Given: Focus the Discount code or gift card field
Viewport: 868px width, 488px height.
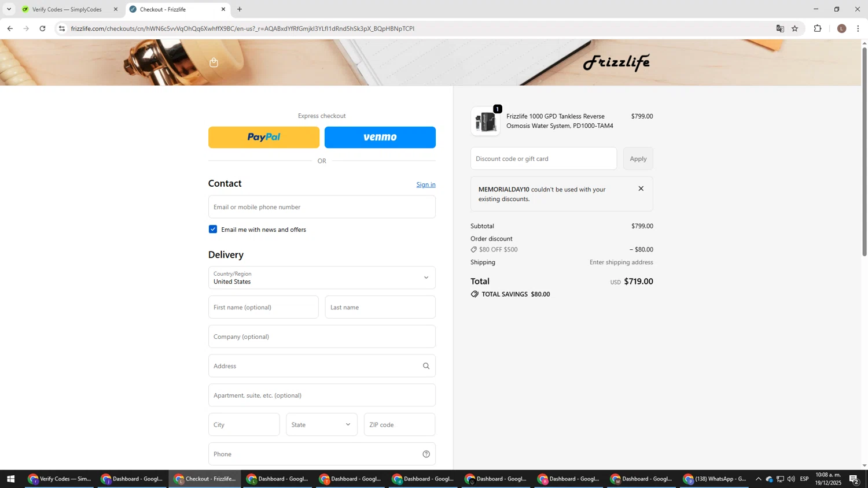Looking at the screenshot, I should 543,158.
